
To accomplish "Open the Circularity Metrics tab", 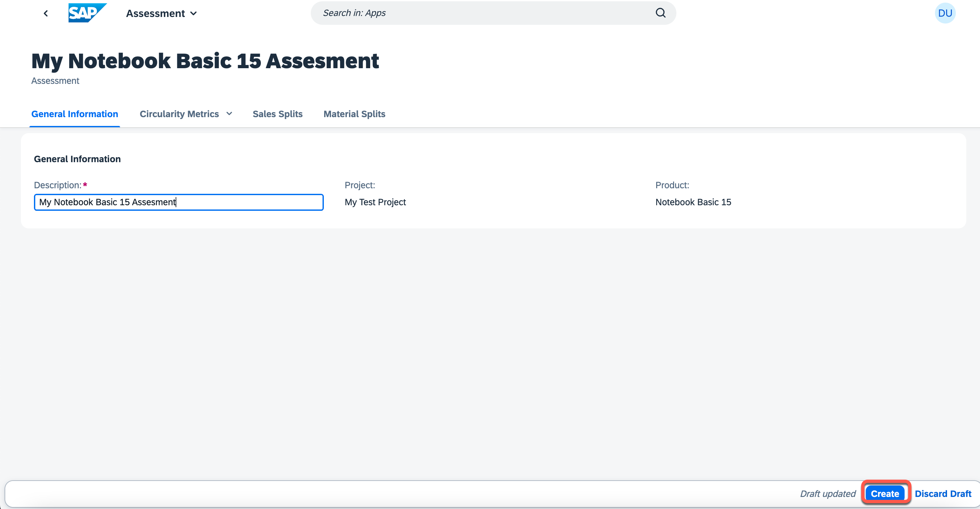I will pyautogui.click(x=179, y=114).
